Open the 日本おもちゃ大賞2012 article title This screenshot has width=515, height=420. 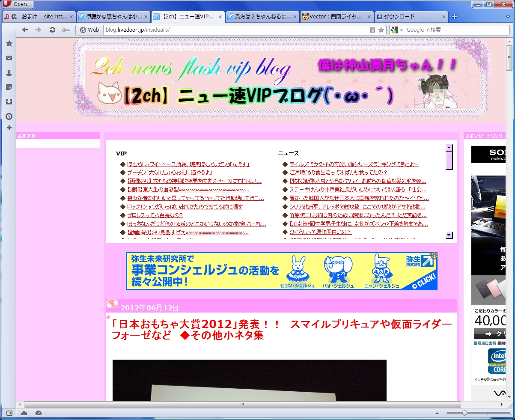click(x=282, y=330)
